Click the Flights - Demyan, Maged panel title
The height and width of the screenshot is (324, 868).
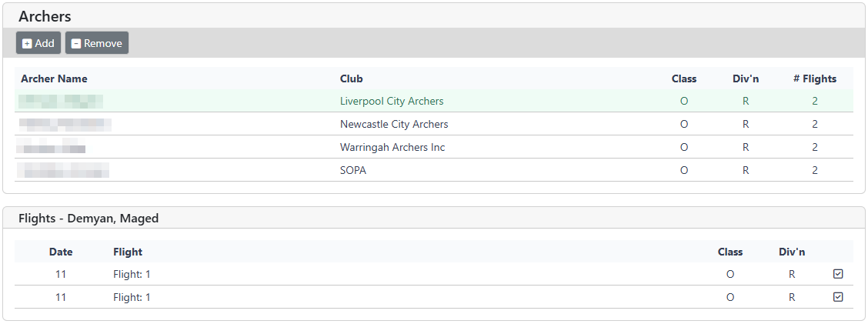(x=88, y=218)
